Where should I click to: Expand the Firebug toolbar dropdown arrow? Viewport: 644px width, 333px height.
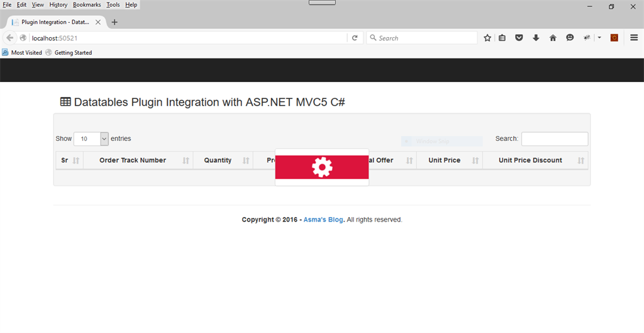599,38
